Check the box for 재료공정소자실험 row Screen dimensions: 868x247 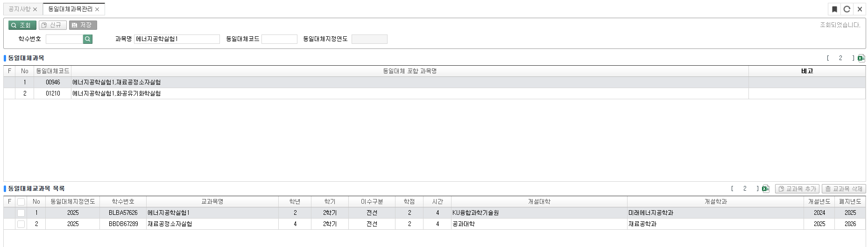tap(21, 224)
